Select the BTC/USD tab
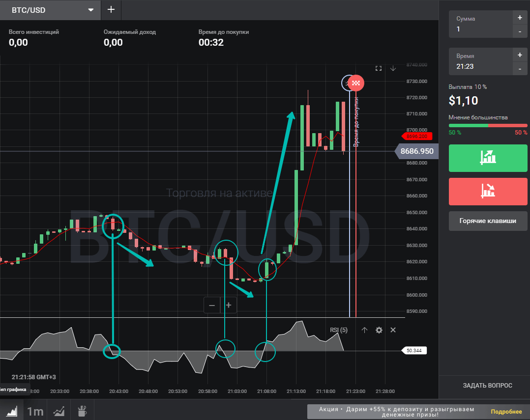530x420 pixels. tap(49, 10)
